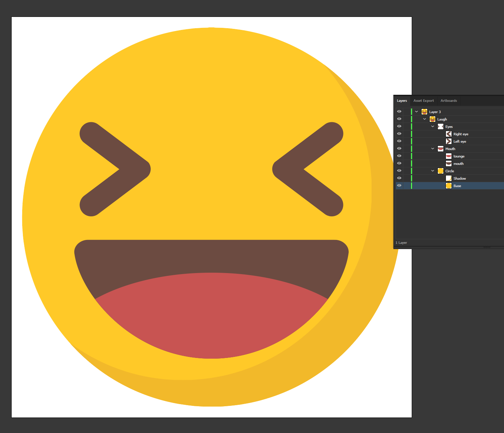Click the Shadow layer thumbnail
This screenshot has height=433, width=504.
(449, 178)
